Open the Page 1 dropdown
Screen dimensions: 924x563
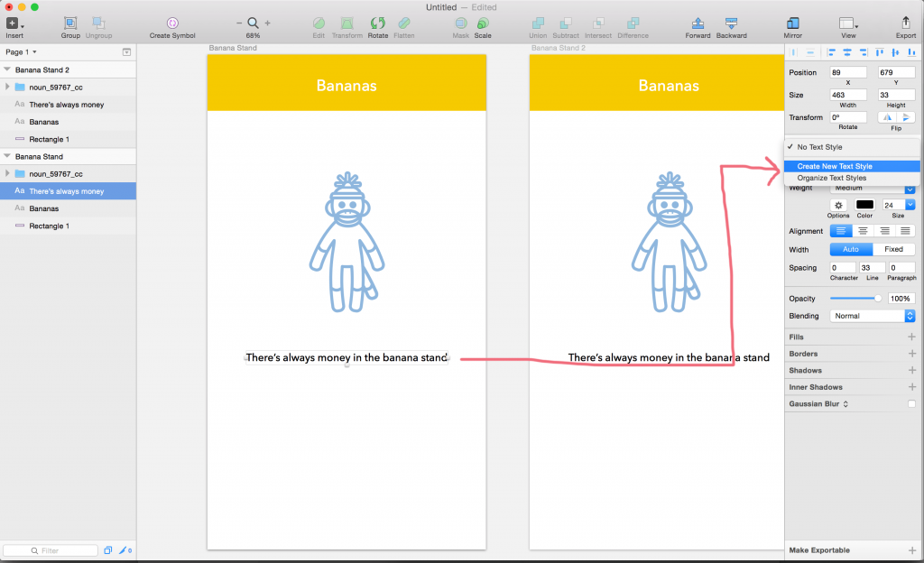tap(22, 52)
